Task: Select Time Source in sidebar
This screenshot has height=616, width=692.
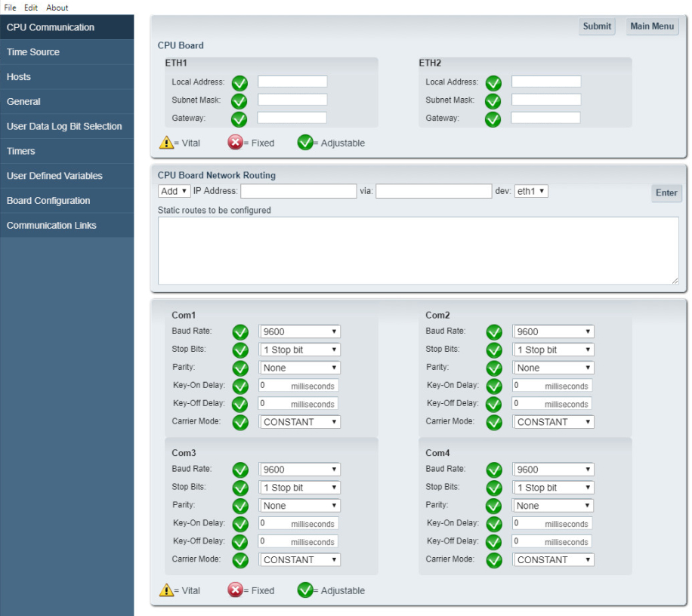Action: 67,52
